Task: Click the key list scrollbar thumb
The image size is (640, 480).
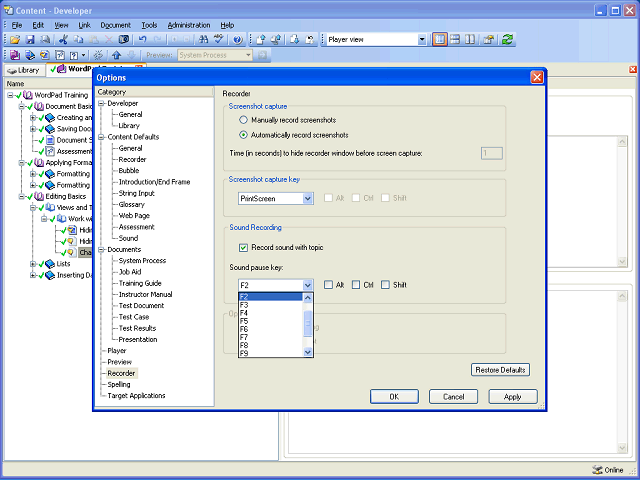Action: coord(308,324)
